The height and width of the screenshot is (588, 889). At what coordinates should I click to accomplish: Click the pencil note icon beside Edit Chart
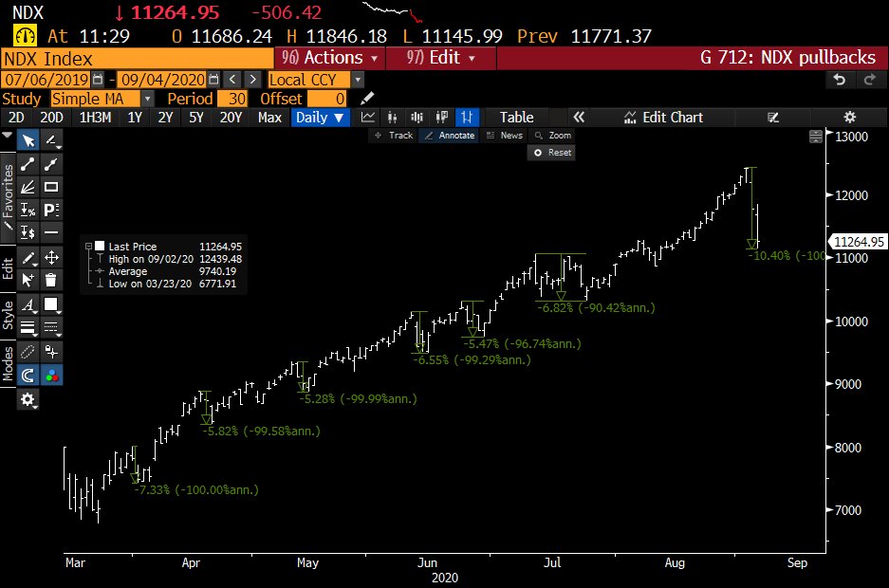pyautogui.click(x=772, y=118)
